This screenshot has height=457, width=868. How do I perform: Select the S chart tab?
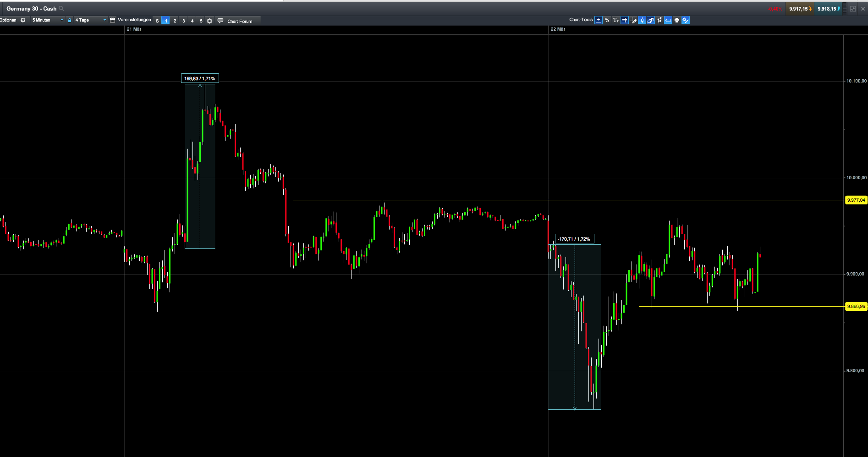[157, 21]
